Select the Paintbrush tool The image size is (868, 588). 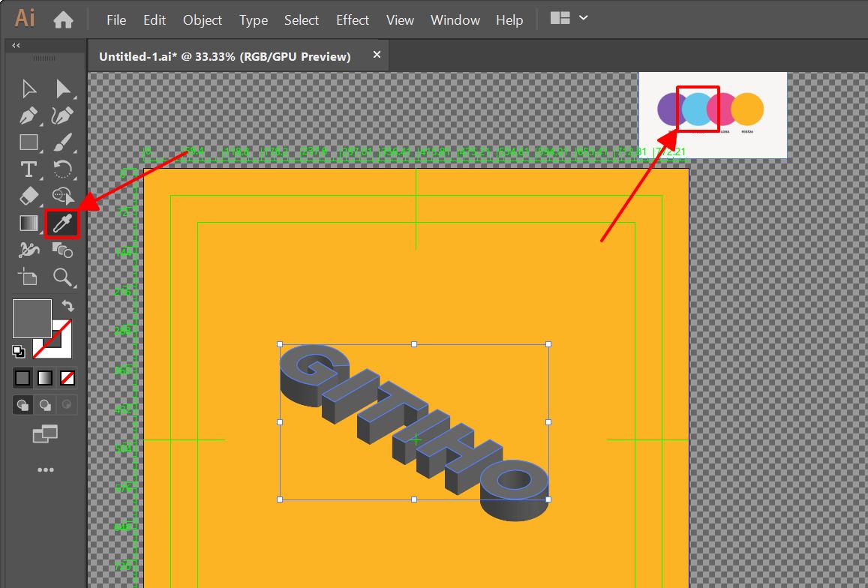click(63, 142)
